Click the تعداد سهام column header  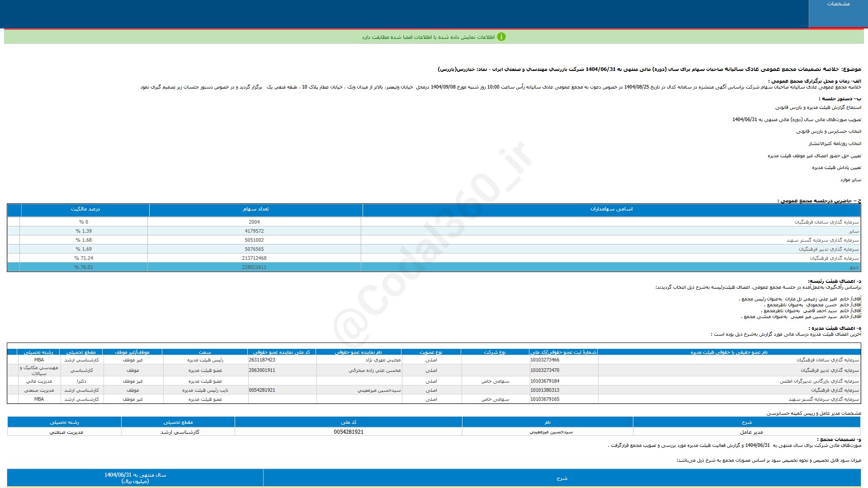click(255, 209)
